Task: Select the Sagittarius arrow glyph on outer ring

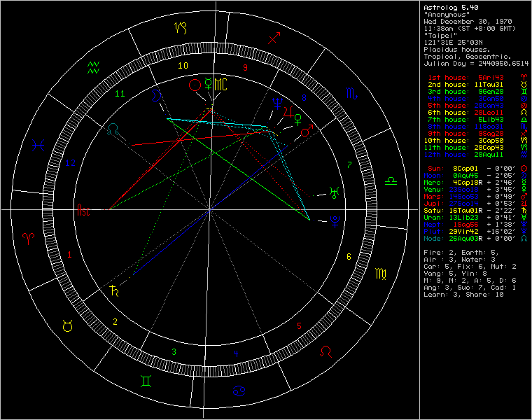Action: click(x=274, y=38)
